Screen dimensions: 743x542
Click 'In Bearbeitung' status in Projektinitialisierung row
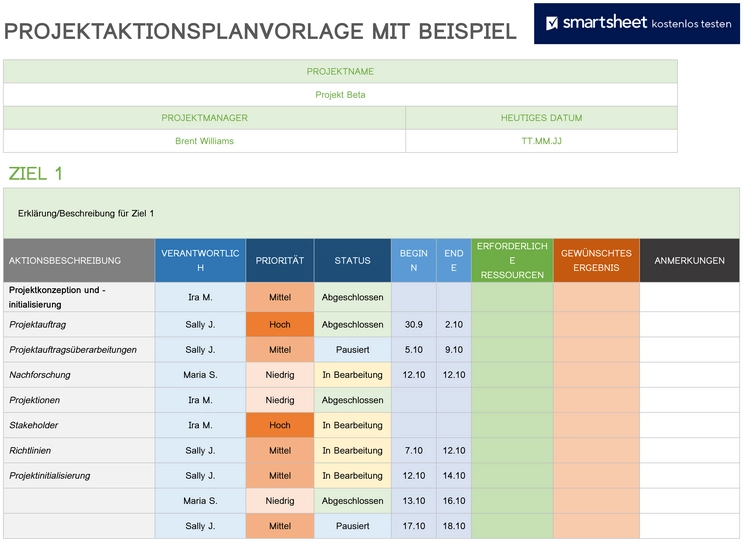[353, 476]
